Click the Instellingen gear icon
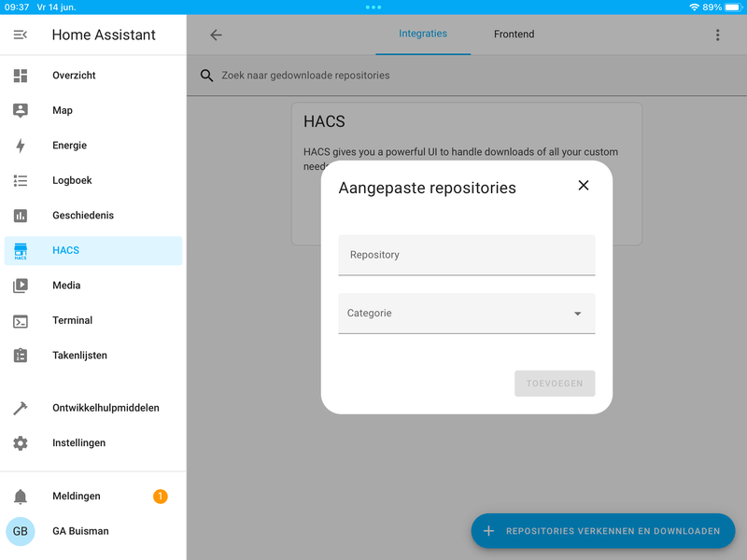Screen dimensions: 747x560 [x=20, y=442]
